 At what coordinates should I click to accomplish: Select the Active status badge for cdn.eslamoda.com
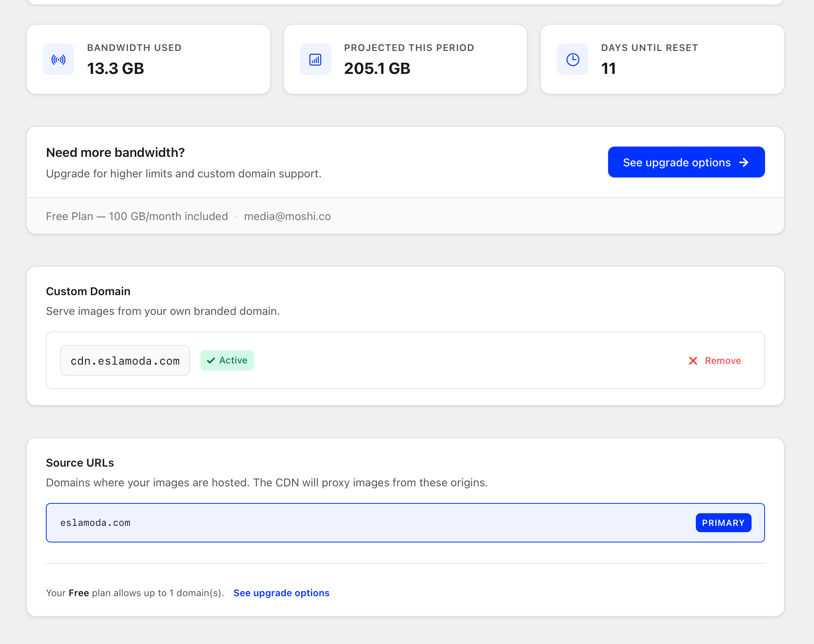(227, 360)
